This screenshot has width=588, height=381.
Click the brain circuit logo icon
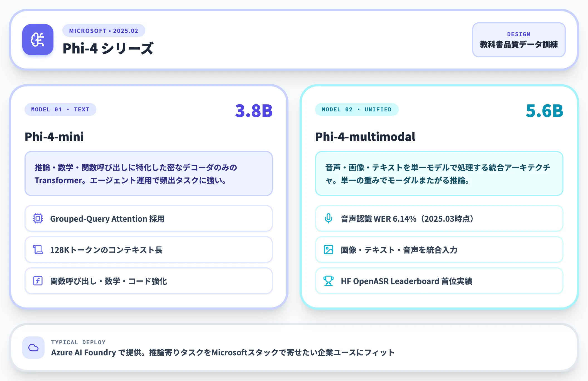[38, 40]
